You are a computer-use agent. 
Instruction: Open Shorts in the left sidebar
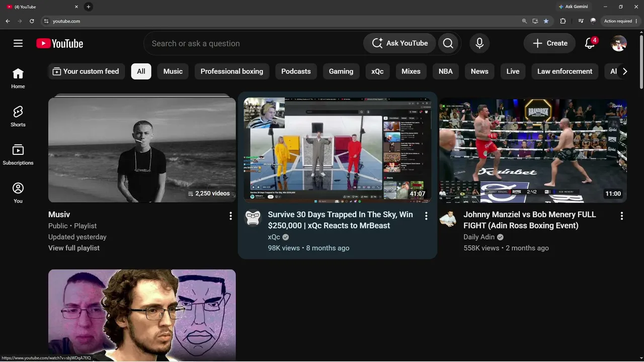(18, 117)
